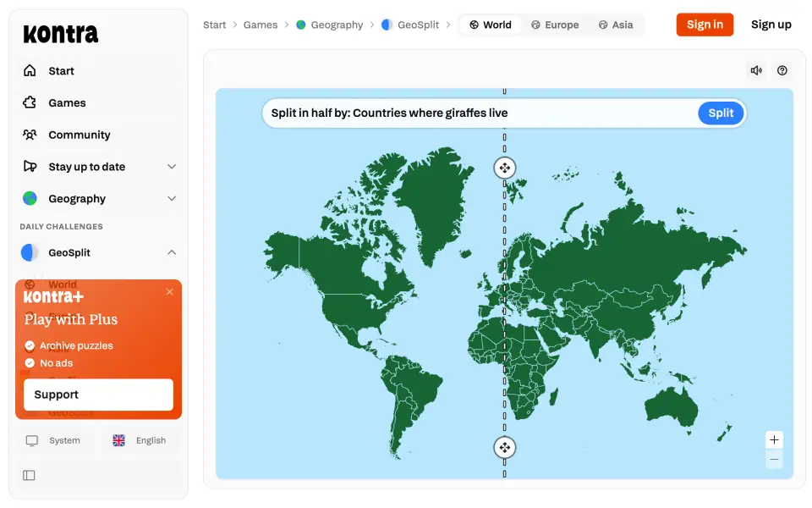
Task: Open Games in the sidebar
Action: [100, 102]
